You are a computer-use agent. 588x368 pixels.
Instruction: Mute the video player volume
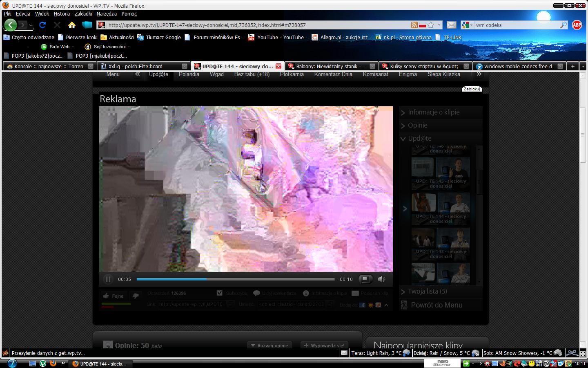pyautogui.click(x=381, y=279)
